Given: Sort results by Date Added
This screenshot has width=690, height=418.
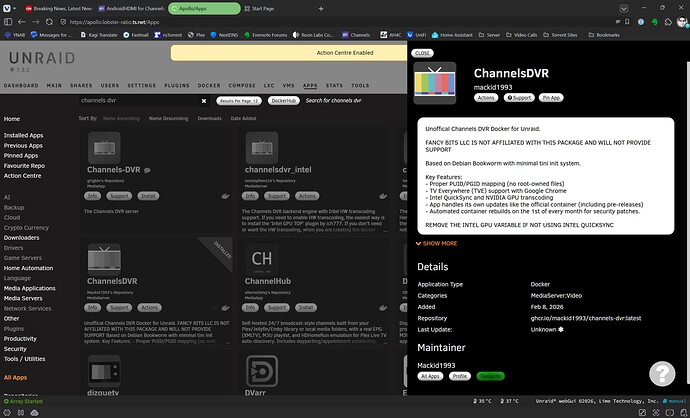Looking at the screenshot, I should 243,118.
